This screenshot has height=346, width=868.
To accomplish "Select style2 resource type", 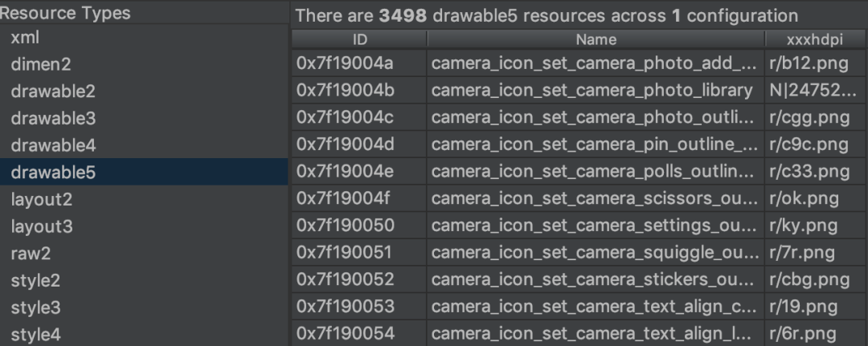I will click(x=144, y=280).
